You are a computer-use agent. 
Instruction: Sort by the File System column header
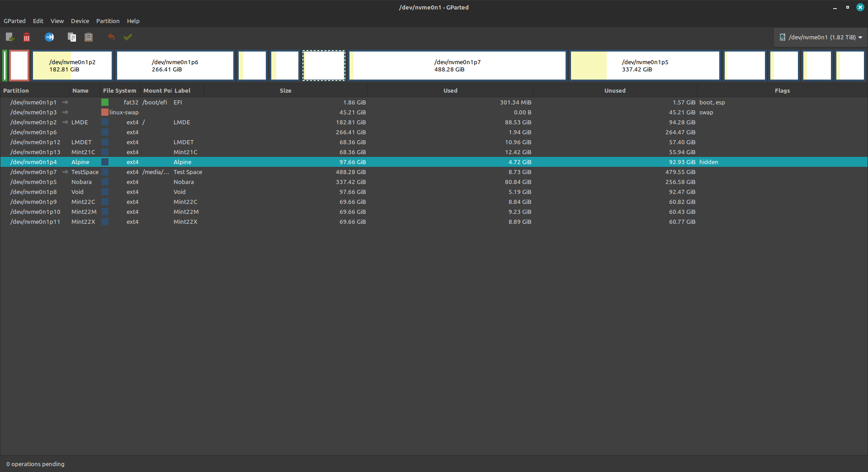pyautogui.click(x=120, y=90)
